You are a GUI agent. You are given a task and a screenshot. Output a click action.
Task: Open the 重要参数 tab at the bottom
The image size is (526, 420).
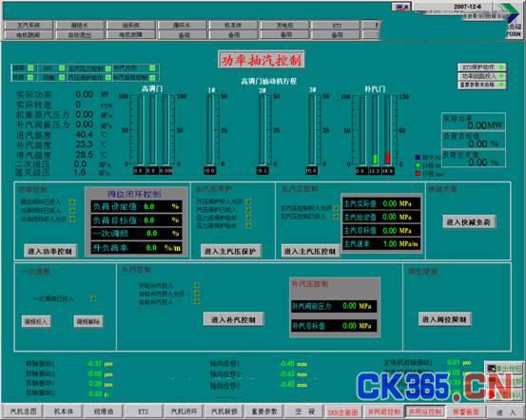coord(264,410)
